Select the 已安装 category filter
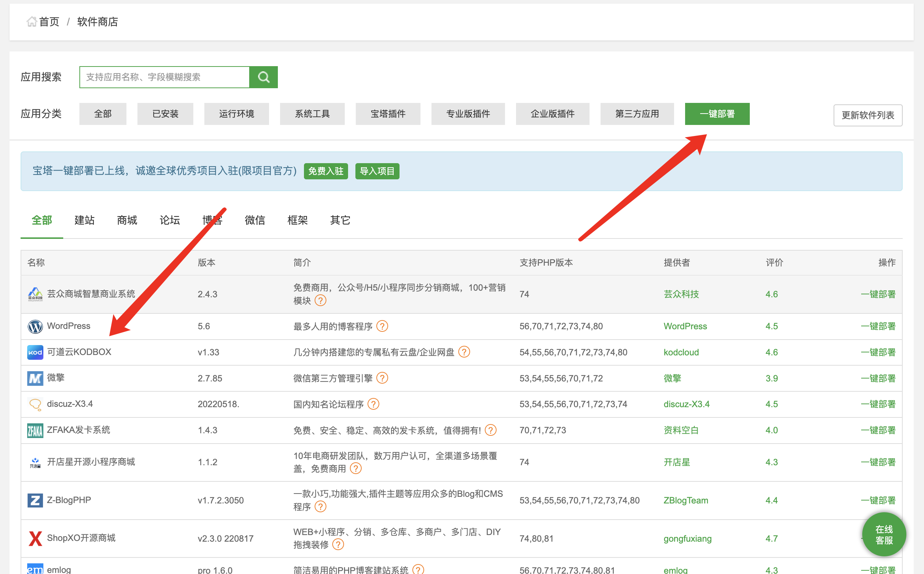924x574 pixels. click(x=165, y=114)
